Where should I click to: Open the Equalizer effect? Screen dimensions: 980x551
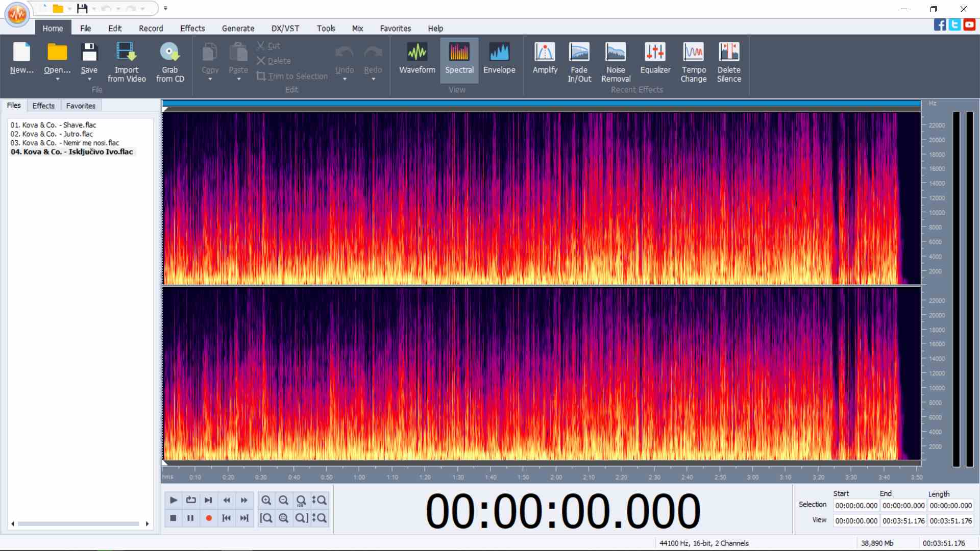tap(655, 59)
